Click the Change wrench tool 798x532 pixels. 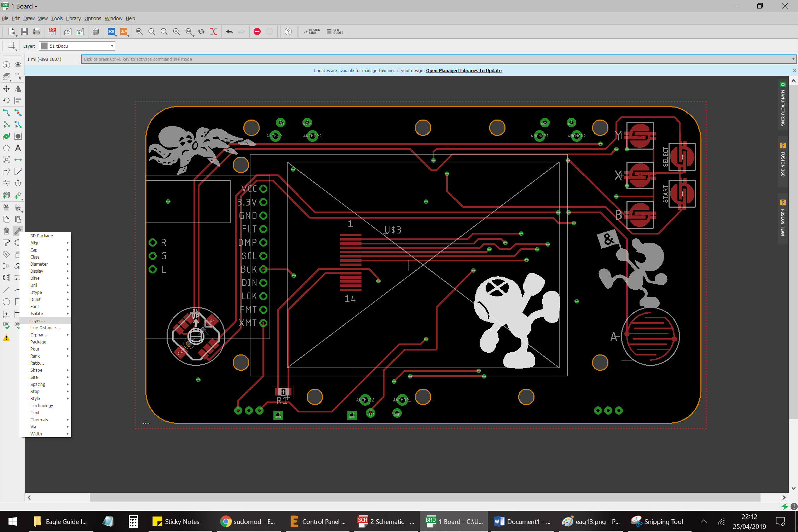click(18, 231)
